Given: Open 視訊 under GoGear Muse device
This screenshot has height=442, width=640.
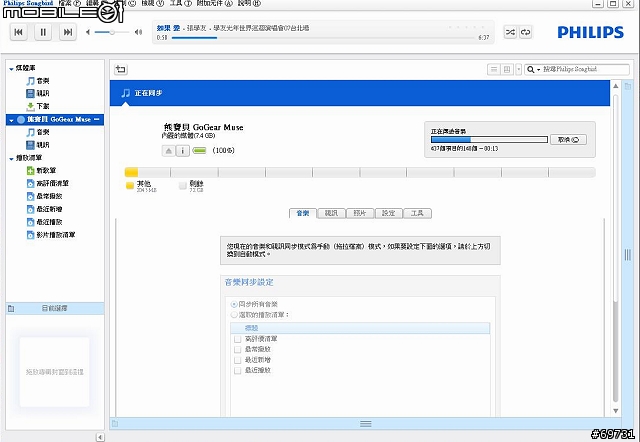Looking at the screenshot, I should [x=38, y=145].
